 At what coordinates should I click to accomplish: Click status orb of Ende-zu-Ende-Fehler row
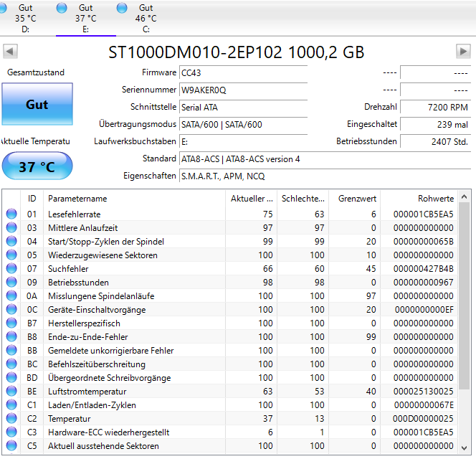point(11,336)
